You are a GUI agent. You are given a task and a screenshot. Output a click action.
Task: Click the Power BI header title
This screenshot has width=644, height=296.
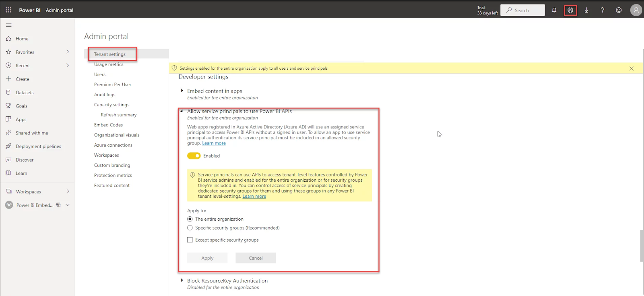click(30, 10)
